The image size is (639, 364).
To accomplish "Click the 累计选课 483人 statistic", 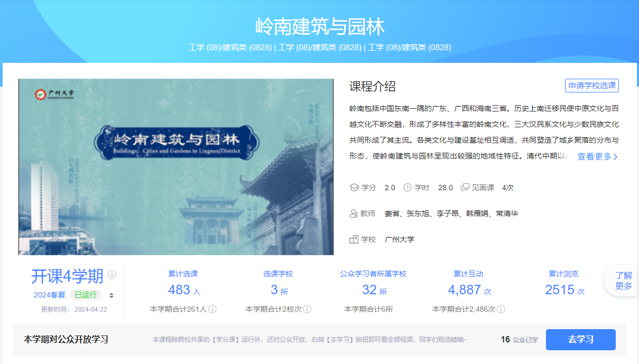I will pos(183,290).
